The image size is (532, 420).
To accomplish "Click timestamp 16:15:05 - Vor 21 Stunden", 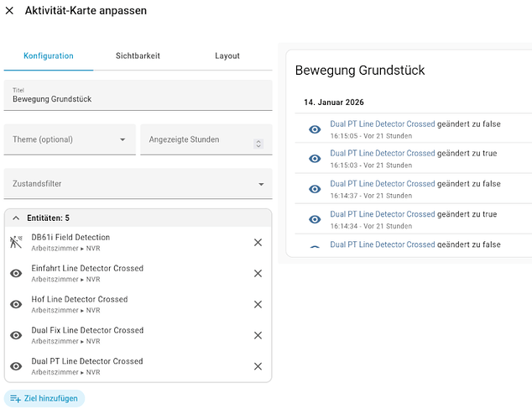I will pyautogui.click(x=371, y=136).
